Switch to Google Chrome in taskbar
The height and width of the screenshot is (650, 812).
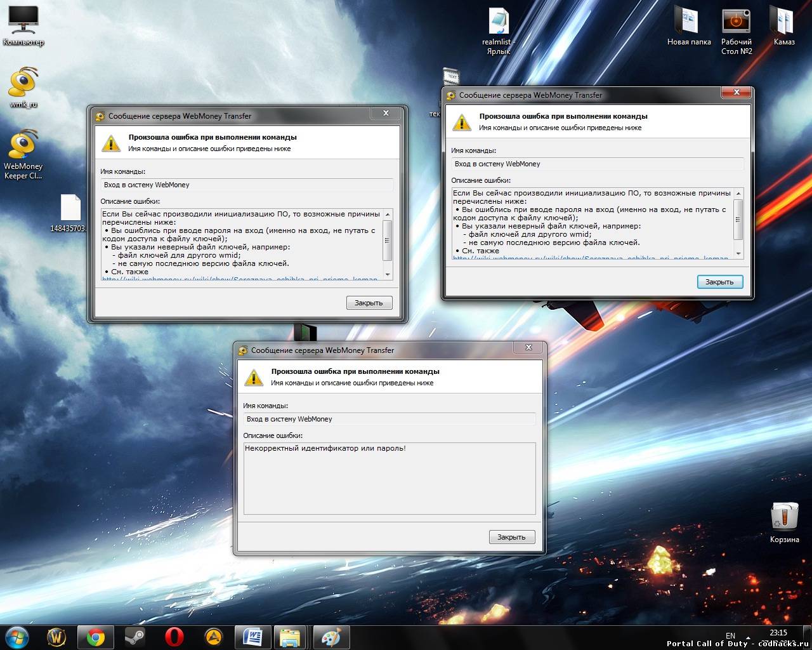point(96,637)
